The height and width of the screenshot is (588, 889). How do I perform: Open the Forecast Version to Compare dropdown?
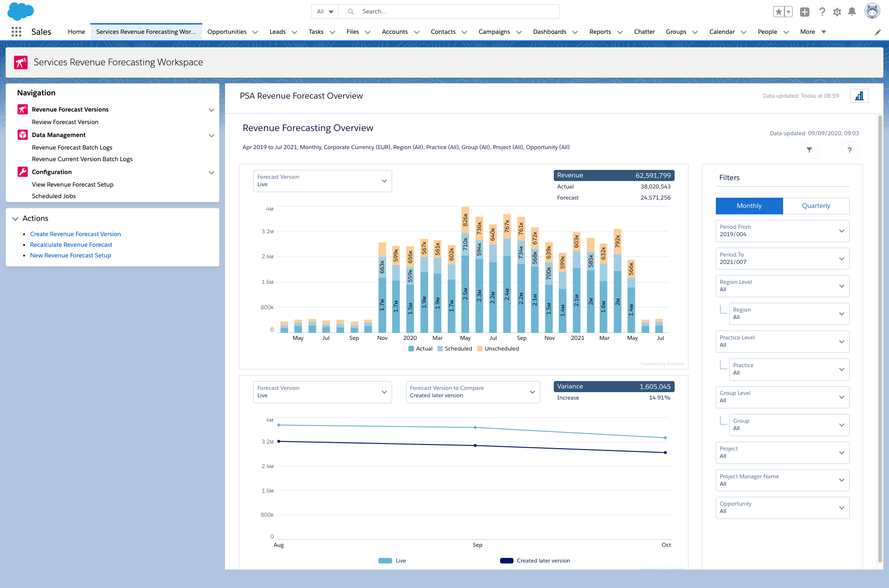click(x=472, y=392)
